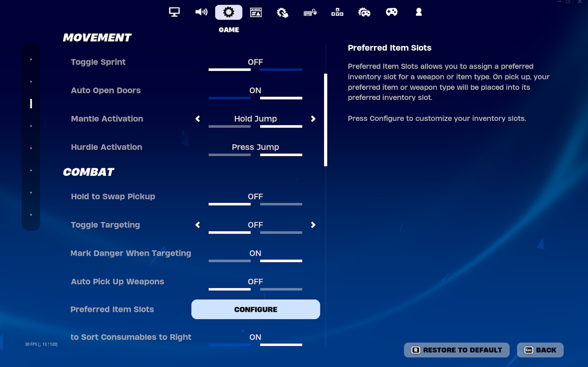This screenshot has height=367, width=588.
Task: Cycle Toggle Targeting using left arrow
Action: tap(197, 225)
